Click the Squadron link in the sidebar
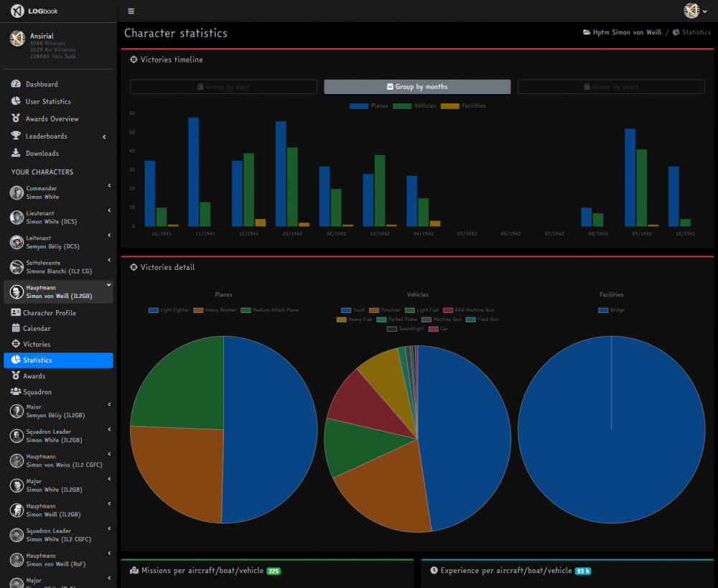Viewport: 718px width, 588px height. pos(36,391)
